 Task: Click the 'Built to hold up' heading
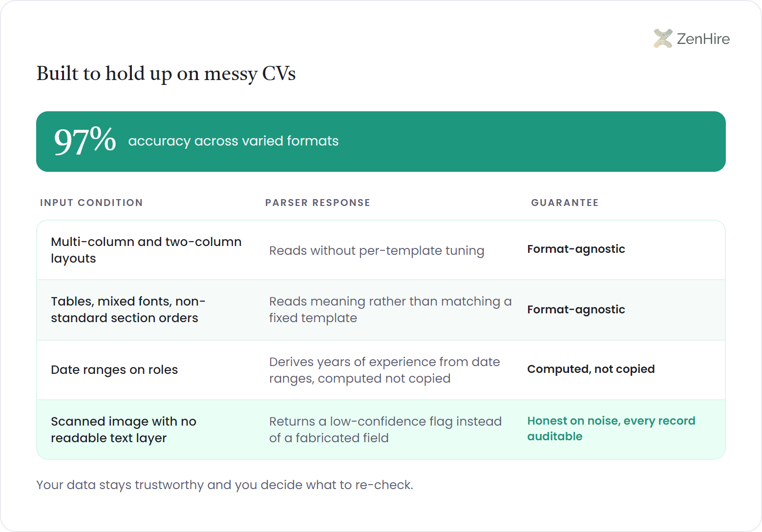(166, 74)
